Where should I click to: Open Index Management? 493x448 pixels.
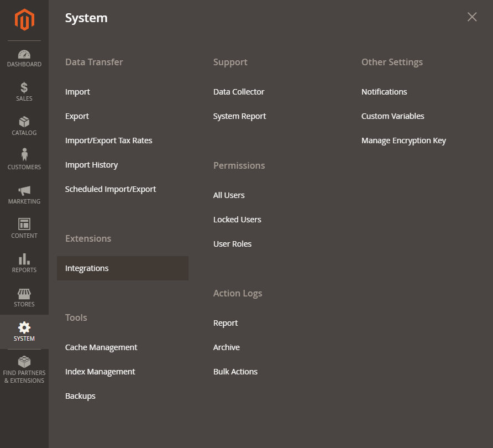point(100,371)
